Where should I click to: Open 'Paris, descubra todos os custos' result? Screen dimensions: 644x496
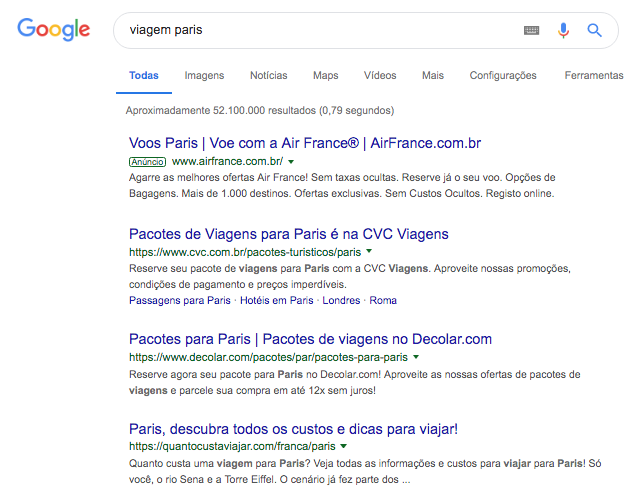point(293,429)
